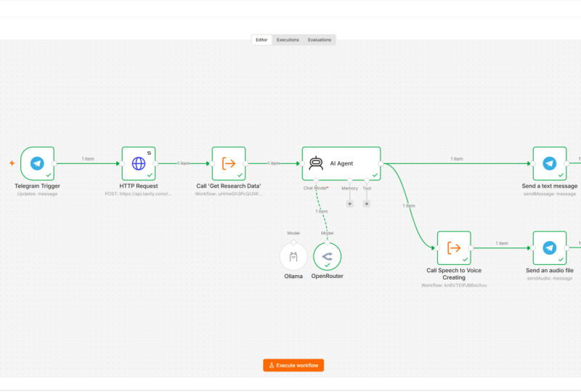Viewport: 581px width, 392px height.
Task: Open the Call Speech to Voice Creating node
Action: [454, 248]
